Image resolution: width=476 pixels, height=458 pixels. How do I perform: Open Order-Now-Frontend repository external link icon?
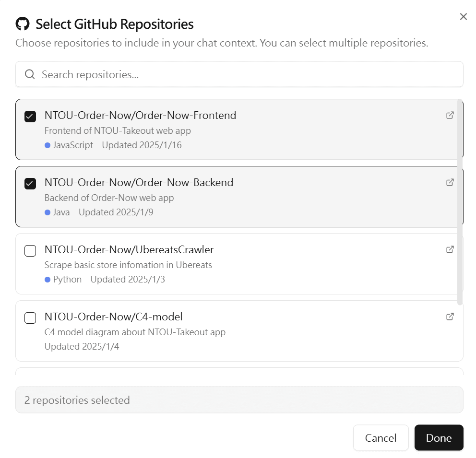450,115
